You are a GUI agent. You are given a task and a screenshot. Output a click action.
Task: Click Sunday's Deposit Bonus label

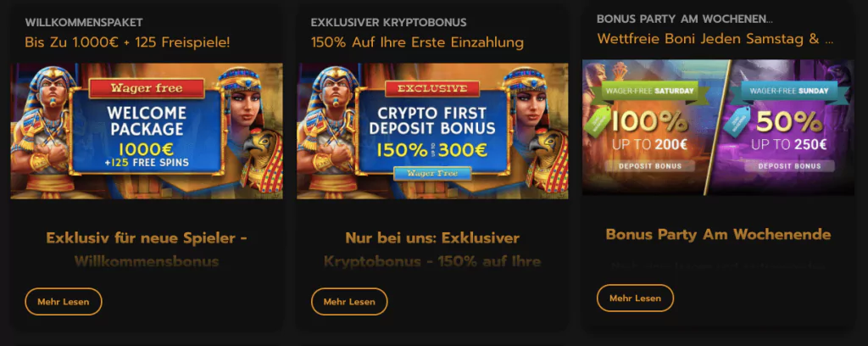tap(789, 165)
